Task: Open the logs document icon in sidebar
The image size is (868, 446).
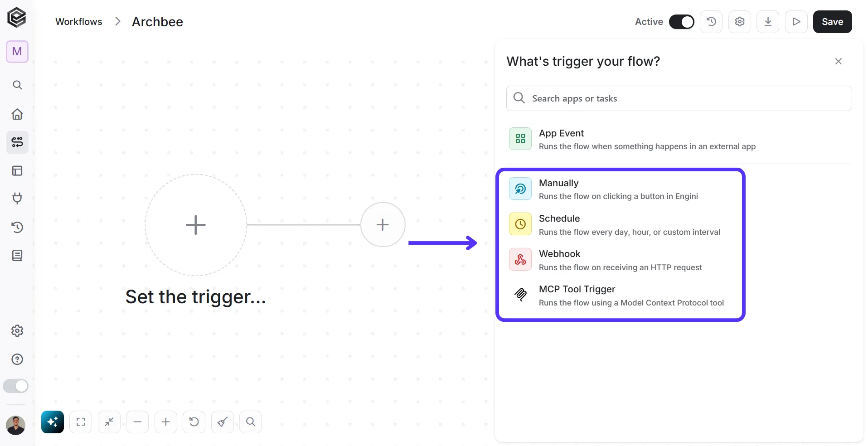Action: (17, 256)
